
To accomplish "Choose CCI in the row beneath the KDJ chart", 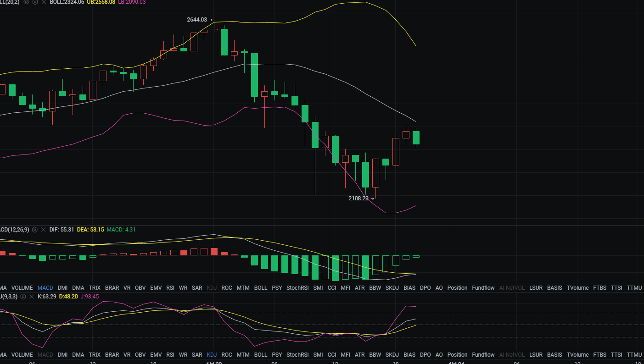I will click(332, 355).
